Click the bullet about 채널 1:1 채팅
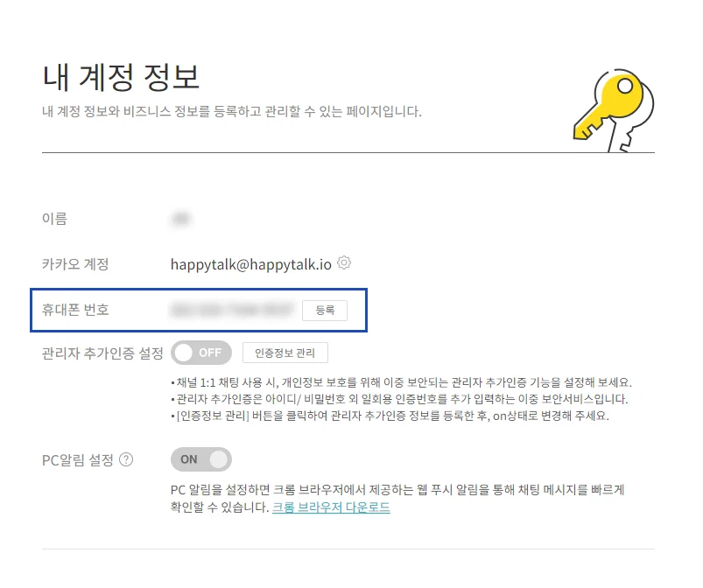 point(401,382)
